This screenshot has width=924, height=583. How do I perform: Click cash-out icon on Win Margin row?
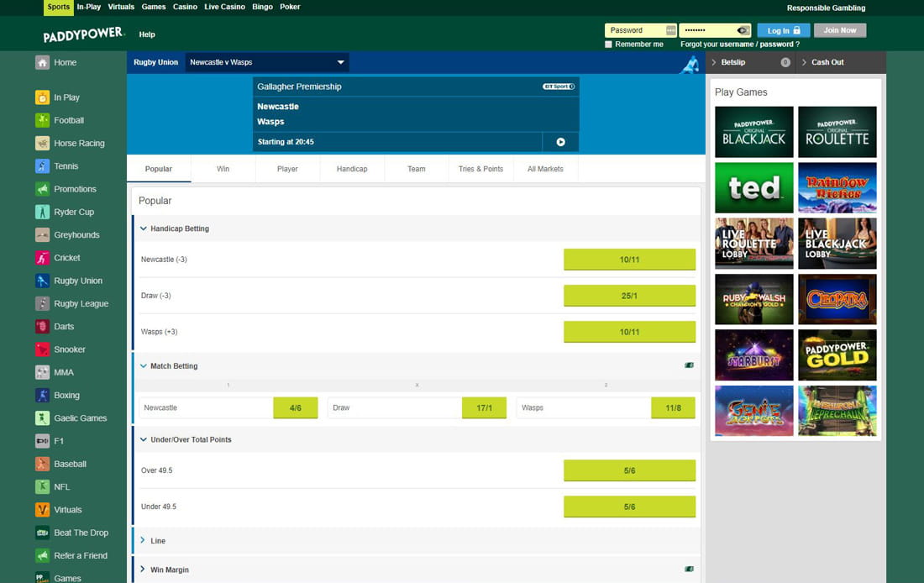point(689,570)
